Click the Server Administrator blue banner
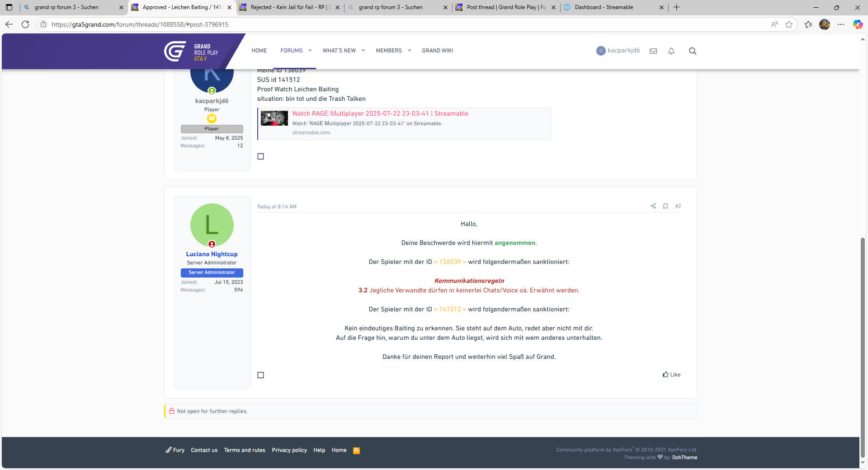The height and width of the screenshot is (470, 868). tap(212, 273)
